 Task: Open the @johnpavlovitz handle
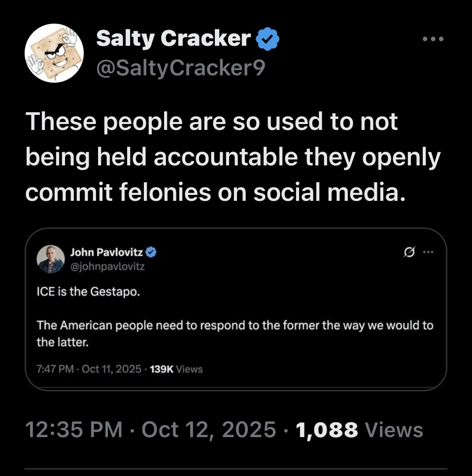tap(107, 266)
